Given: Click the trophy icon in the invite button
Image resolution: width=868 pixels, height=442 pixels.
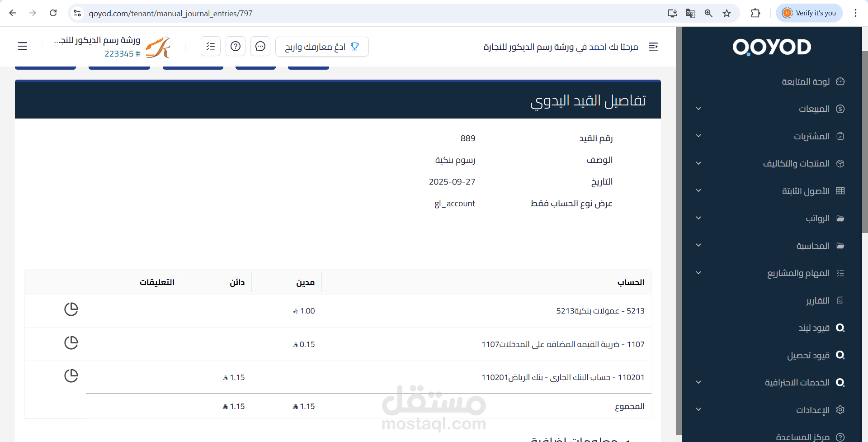Looking at the screenshot, I should click(x=355, y=46).
